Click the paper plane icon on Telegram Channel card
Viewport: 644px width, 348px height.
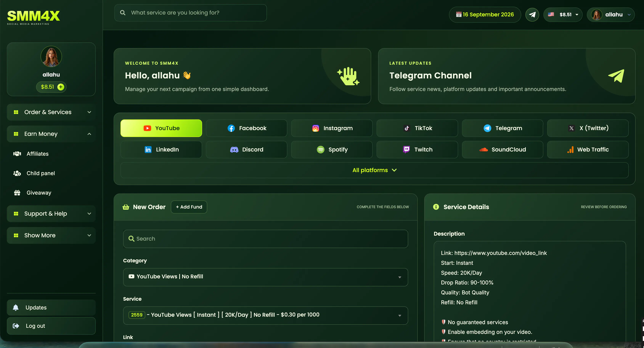616,76
